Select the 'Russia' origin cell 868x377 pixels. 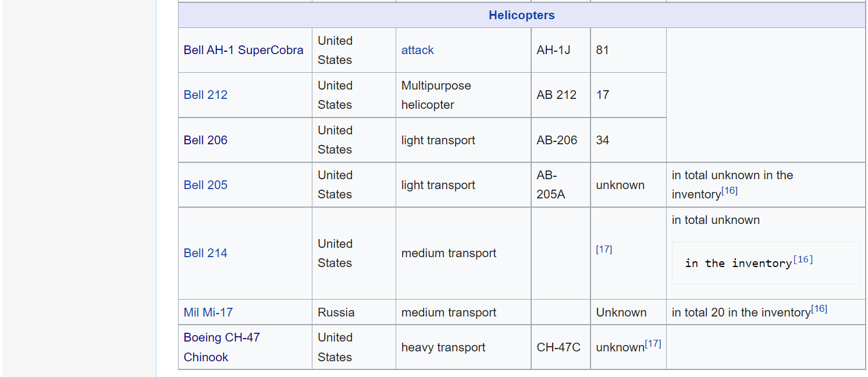tap(336, 312)
